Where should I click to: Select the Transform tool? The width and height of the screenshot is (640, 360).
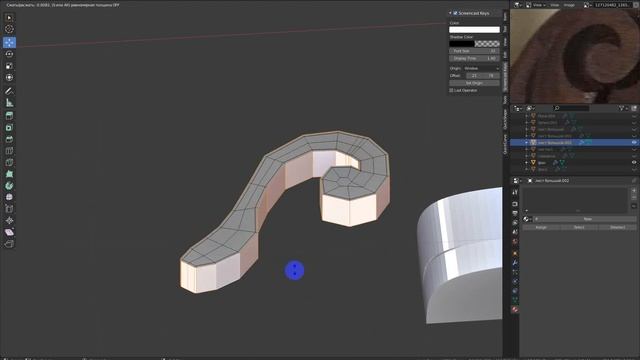pyautogui.click(x=9, y=78)
